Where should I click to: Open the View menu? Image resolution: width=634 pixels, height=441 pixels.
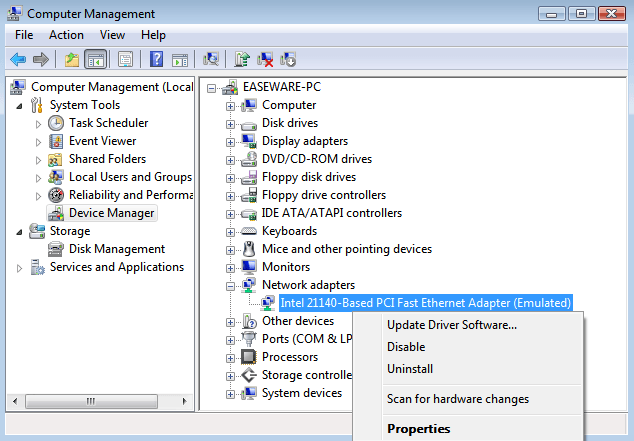112,35
